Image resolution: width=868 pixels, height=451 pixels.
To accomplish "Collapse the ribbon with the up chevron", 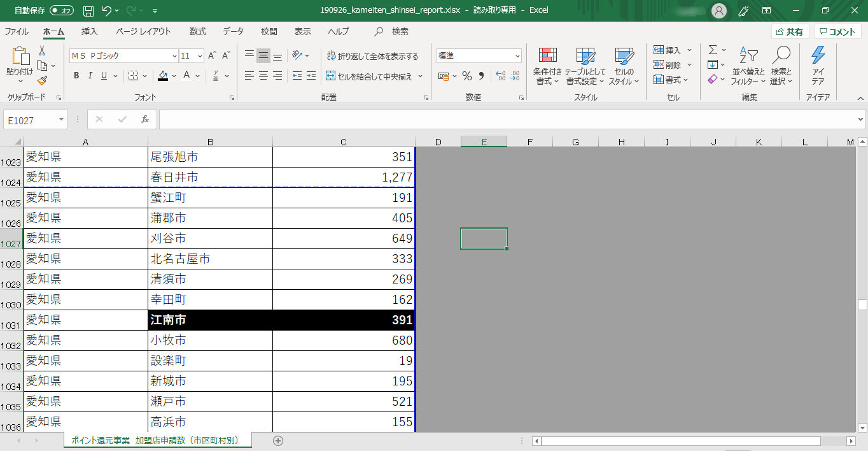I will click(860, 98).
